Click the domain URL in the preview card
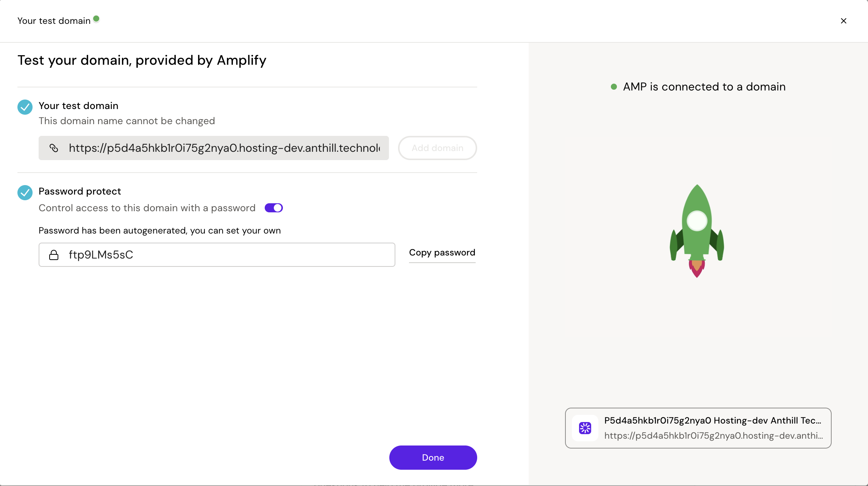 point(713,436)
